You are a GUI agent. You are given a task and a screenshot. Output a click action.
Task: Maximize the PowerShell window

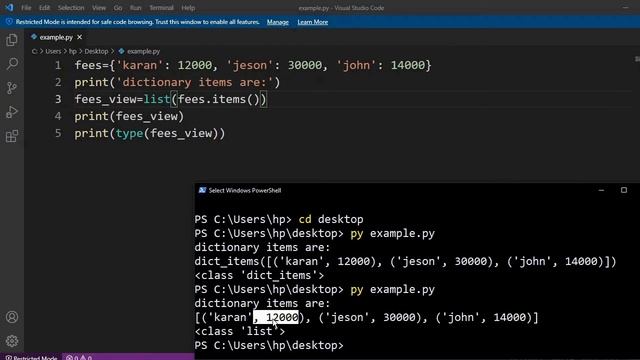pyautogui.click(x=624, y=190)
